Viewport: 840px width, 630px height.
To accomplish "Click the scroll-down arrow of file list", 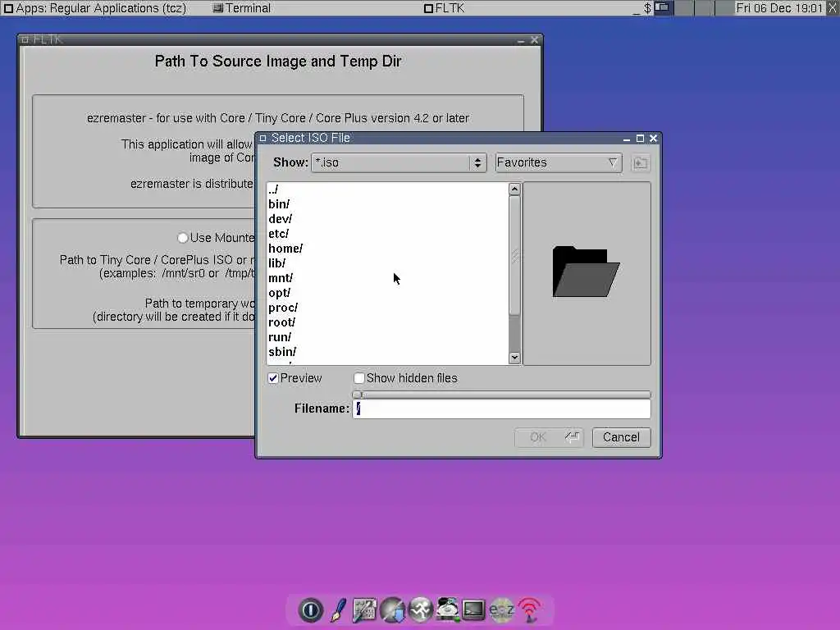I will tap(514, 358).
